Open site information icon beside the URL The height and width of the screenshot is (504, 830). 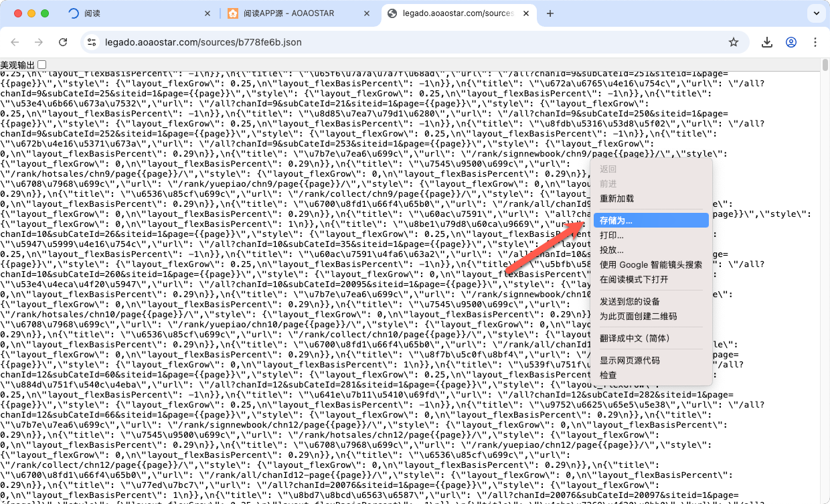[x=91, y=41]
